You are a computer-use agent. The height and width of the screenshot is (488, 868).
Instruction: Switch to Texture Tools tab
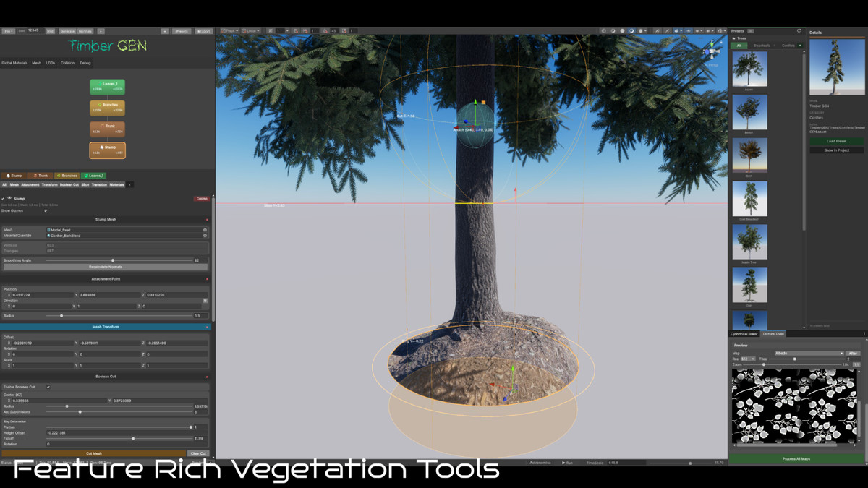(x=773, y=334)
